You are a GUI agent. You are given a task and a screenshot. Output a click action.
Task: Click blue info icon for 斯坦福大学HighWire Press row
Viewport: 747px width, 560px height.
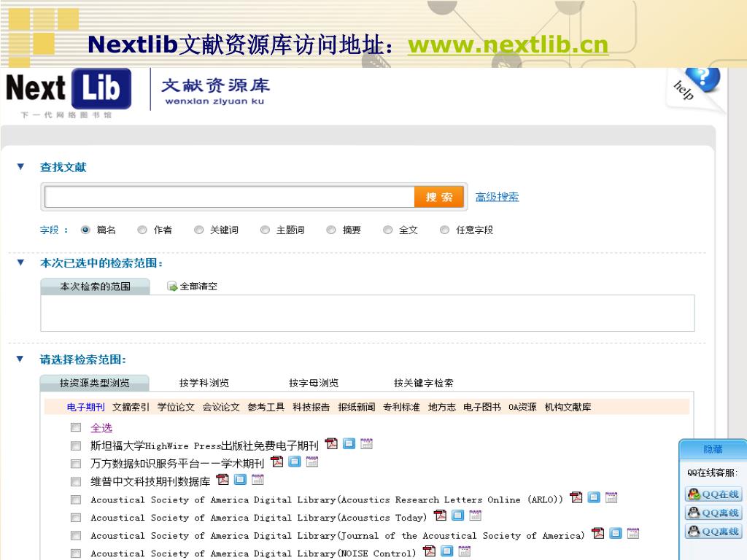(349, 444)
